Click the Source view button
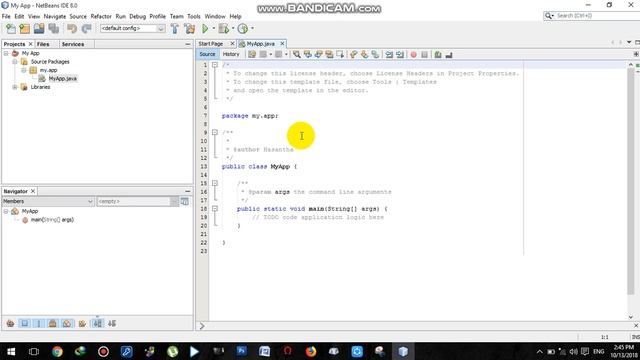 coord(207,54)
